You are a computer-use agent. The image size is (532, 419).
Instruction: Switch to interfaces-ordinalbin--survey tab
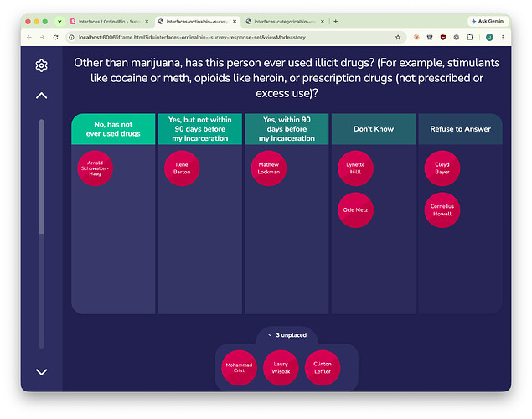tap(196, 22)
